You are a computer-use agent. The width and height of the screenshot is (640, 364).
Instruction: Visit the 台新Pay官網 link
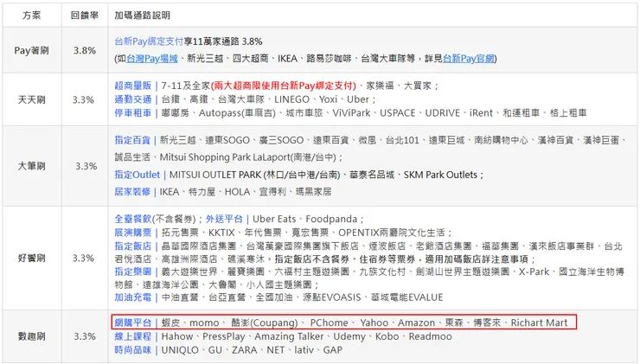(x=468, y=58)
